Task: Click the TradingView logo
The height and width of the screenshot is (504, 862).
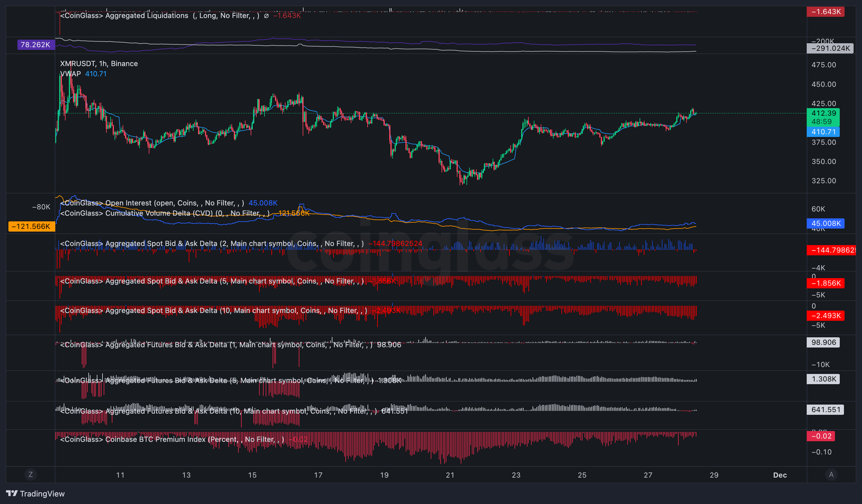Action: point(35,493)
